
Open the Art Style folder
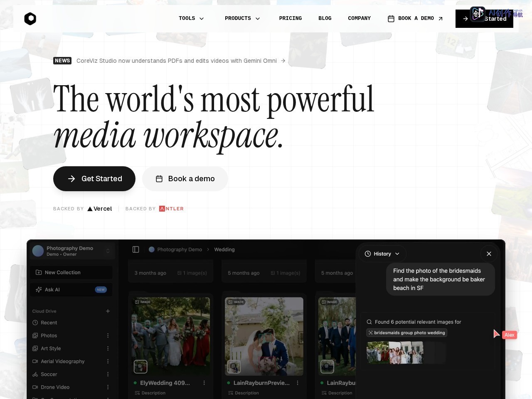pyautogui.click(x=47, y=348)
